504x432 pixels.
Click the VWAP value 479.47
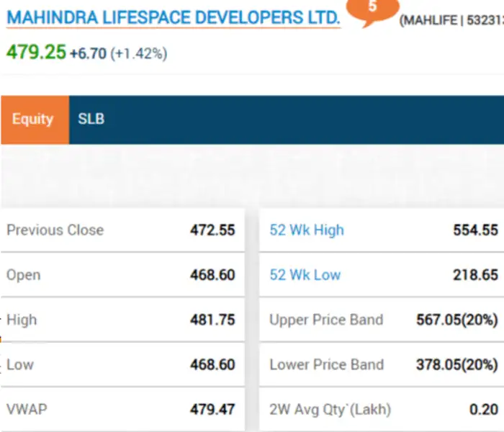pos(212,409)
